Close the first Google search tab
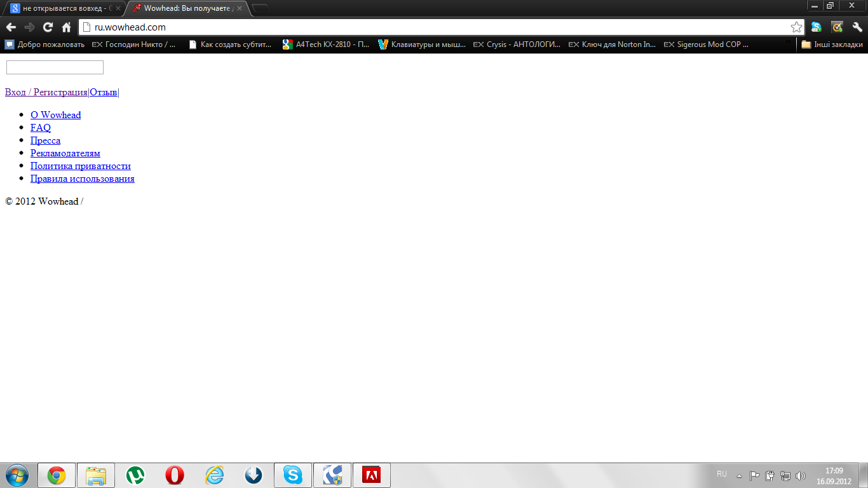 (118, 8)
